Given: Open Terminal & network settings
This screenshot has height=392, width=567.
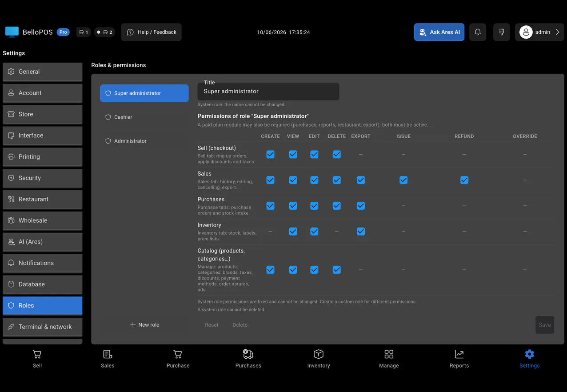Looking at the screenshot, I should click(x=43, y=327).
